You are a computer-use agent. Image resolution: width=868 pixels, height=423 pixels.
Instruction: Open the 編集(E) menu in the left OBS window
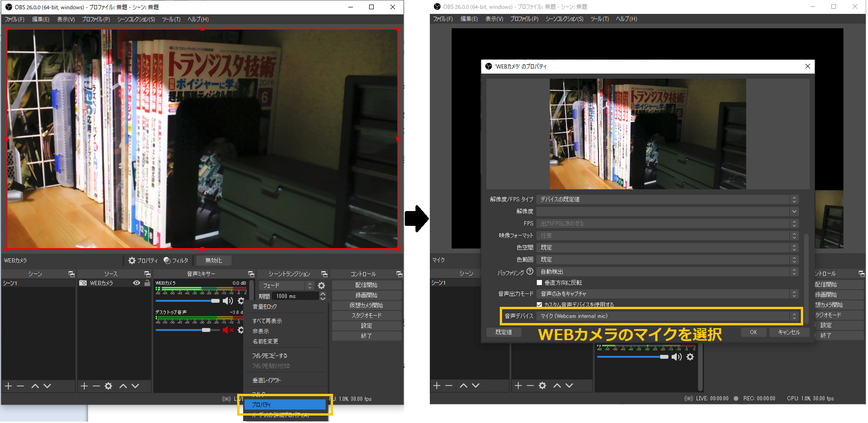pyautogui.click(x=41, y=19)
